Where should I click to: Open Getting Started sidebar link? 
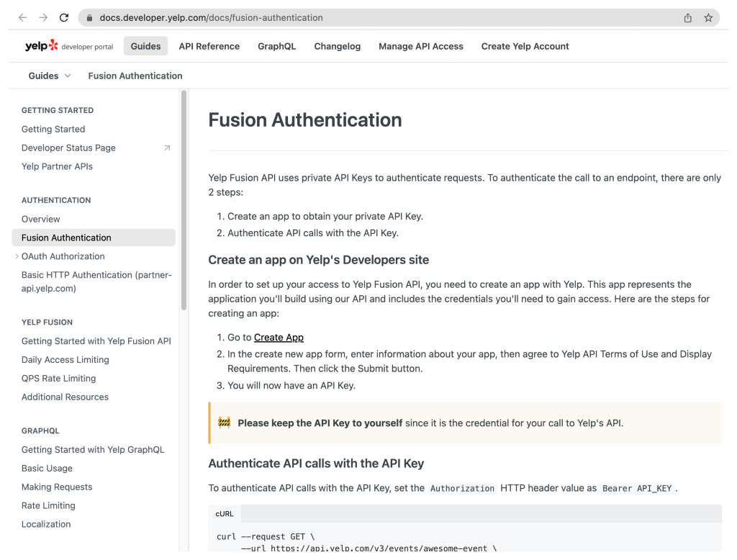pyautogui.click(x=53, y=129)
